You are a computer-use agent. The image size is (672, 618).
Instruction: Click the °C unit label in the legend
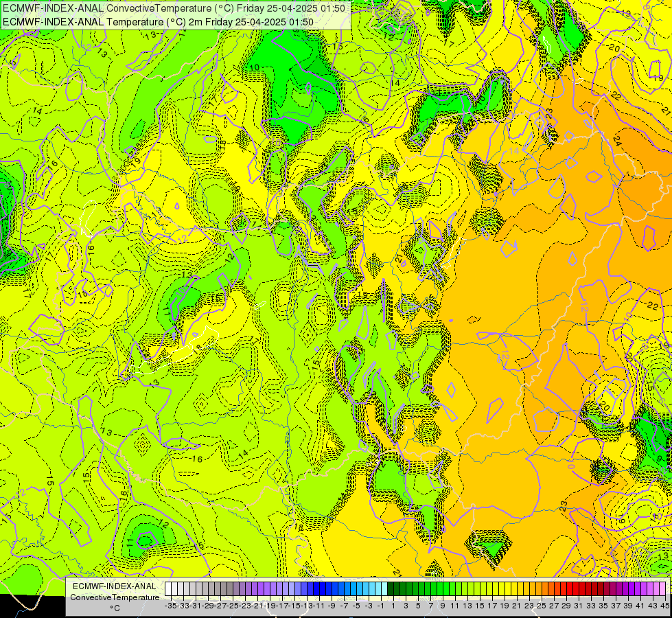tap(115, 608)
